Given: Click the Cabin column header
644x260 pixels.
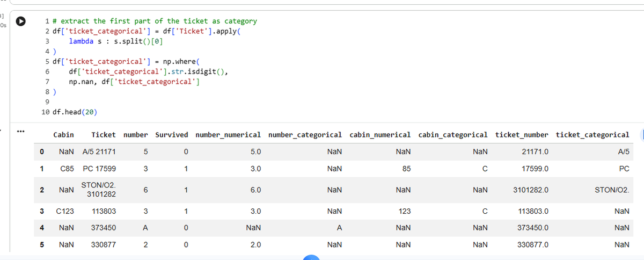Looking at the screenshot, I should [64, 134].
